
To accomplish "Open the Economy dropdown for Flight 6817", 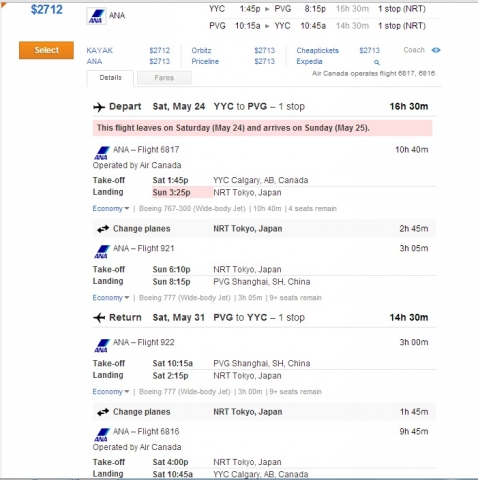I will tap(111, 209).
